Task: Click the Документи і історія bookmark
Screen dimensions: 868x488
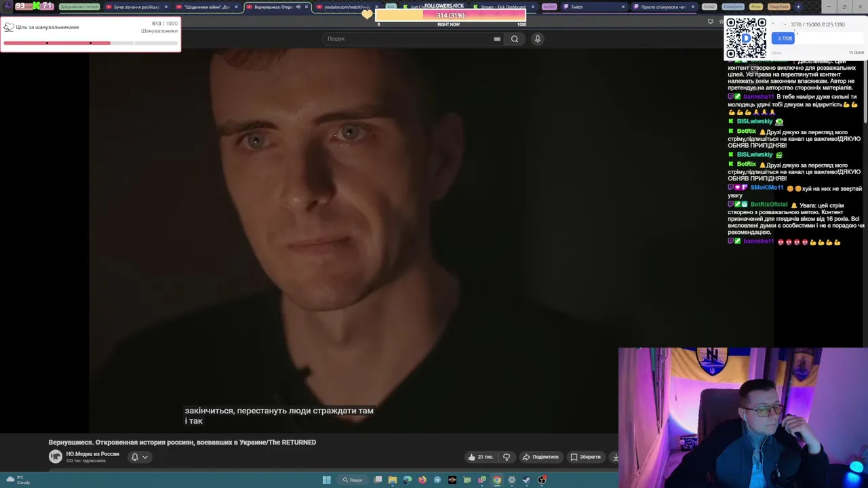Action: [x=79, y=7]
